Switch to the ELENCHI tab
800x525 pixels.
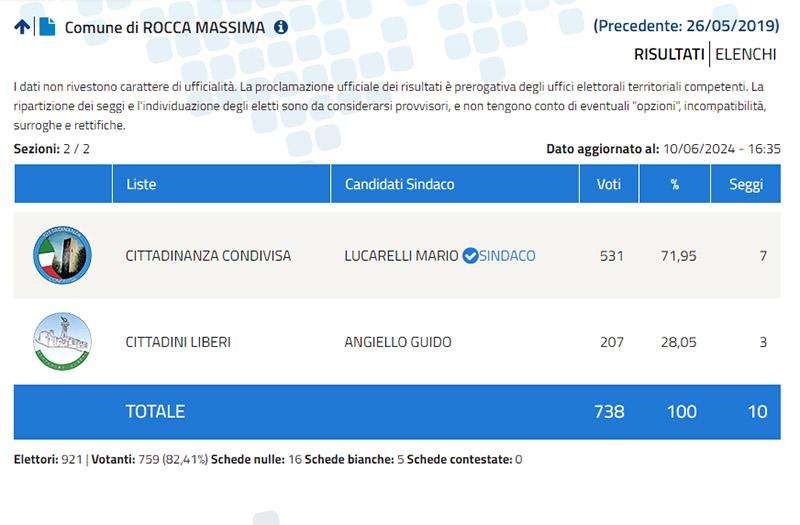pyautogui.click(x=745, y=54)
